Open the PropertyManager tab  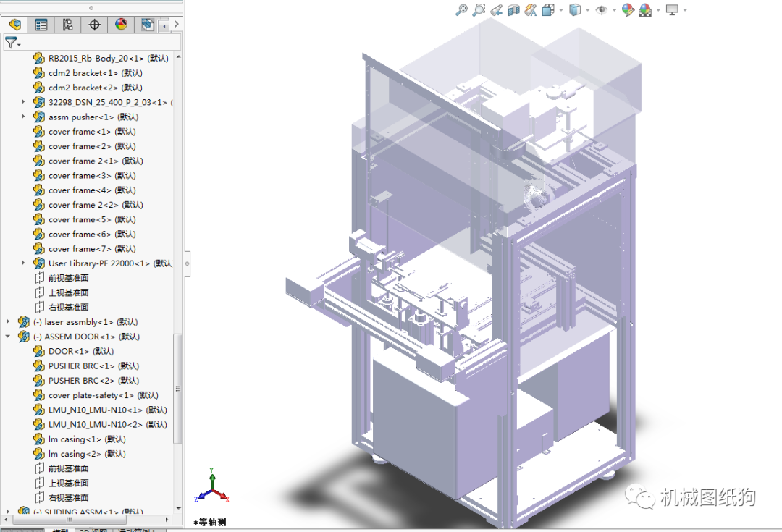41,25
